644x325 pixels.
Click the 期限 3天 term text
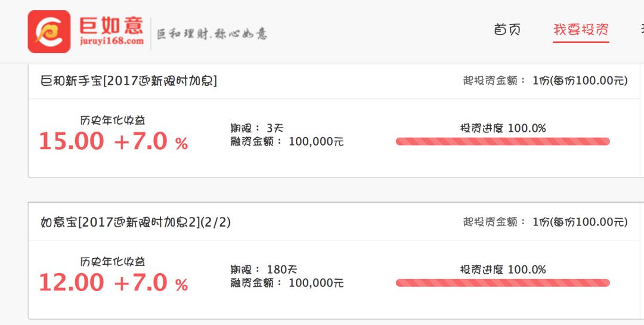(x=257, y=128)
